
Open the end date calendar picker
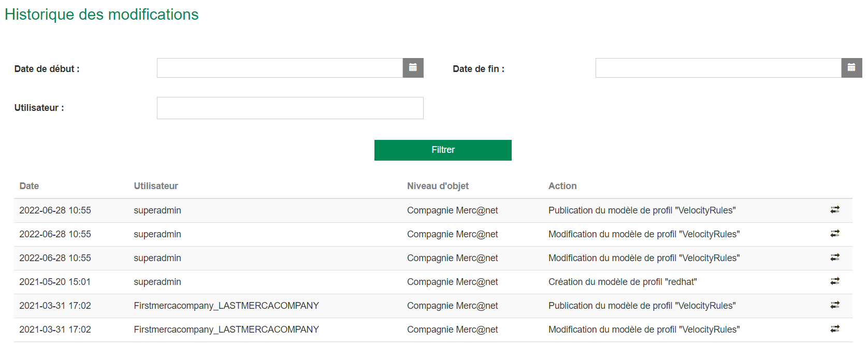click(851, 68)
